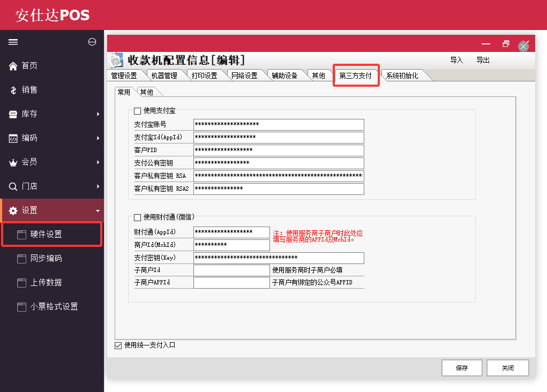Click the 支付公有密钥 input field
Viewport: 547px width, 392px height.
click(279, 163)
